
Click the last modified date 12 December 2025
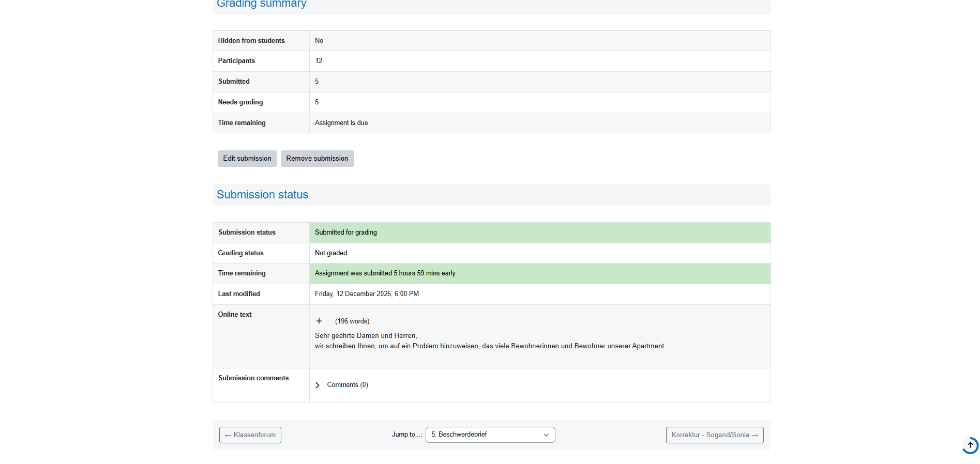[367, 294]
